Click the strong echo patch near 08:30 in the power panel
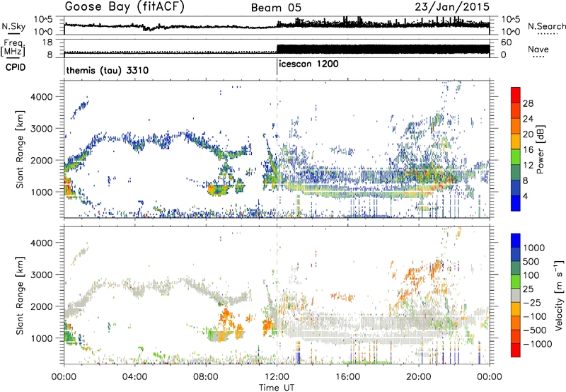Image resolution: width=566 pixels, height=392 pixels. [x=219, y=190]
